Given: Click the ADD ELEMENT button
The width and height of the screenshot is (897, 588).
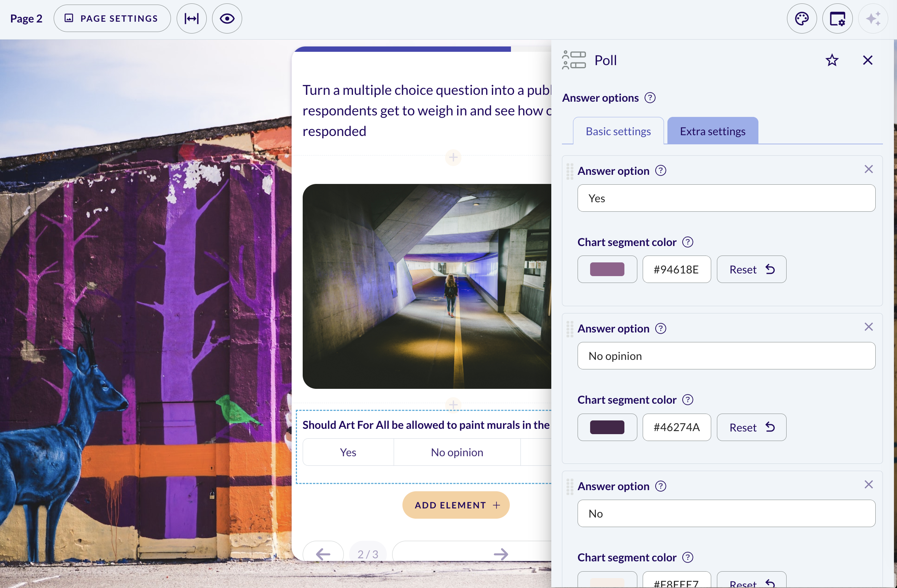Looking at the screenshot, I should click(456, 505).
